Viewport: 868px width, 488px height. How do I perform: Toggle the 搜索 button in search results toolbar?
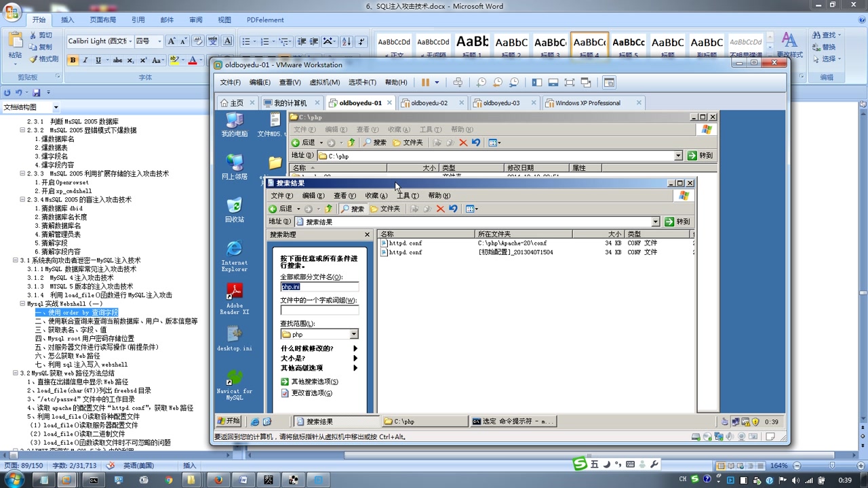[x=353, y=209]
